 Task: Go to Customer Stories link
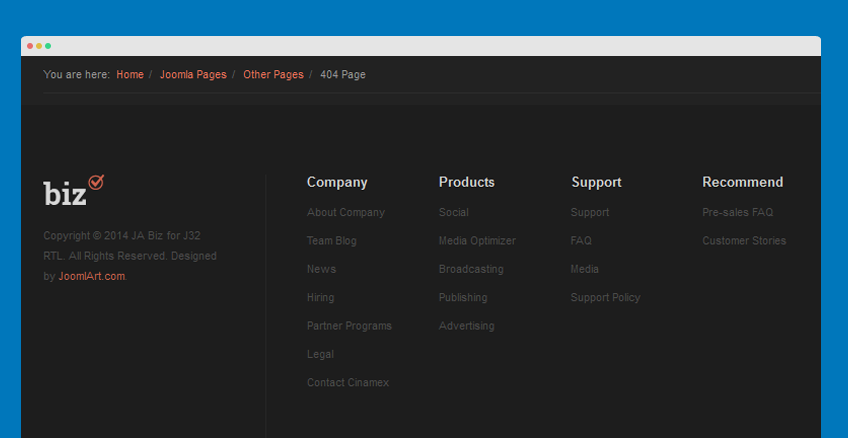tap(744, 241)
